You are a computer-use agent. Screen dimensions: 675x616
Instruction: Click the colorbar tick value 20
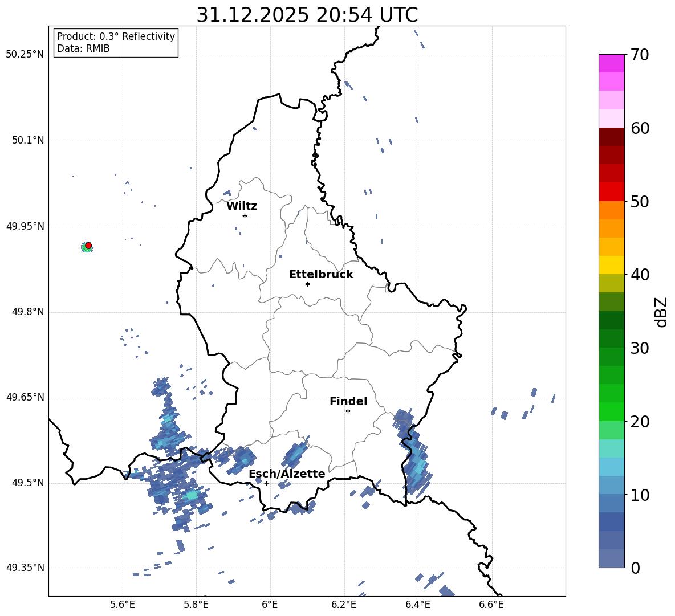pos(640,421)
